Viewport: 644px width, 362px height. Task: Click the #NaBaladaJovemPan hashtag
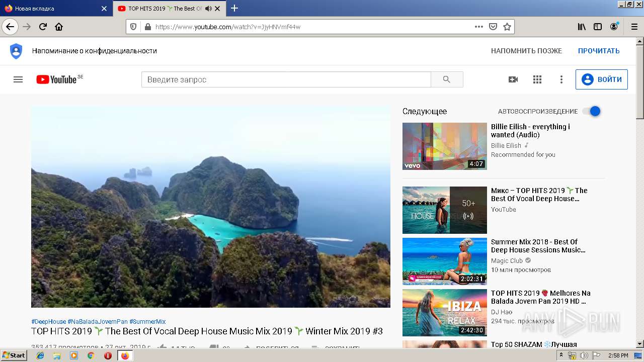click(98, 321)
